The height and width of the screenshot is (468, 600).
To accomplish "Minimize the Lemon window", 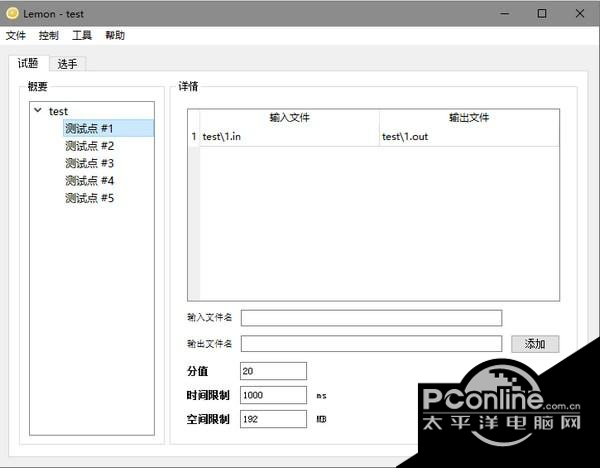I will pyautogui.click(x=505, y=14).
